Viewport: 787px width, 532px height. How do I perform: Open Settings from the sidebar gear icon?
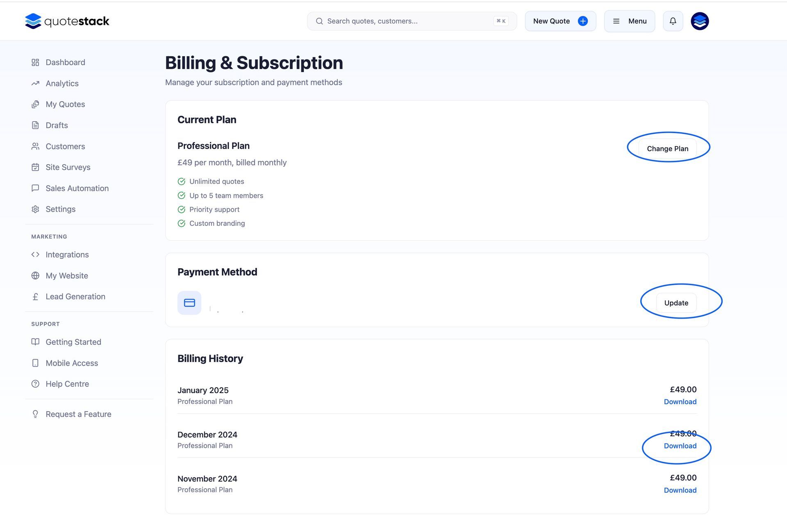click(35, 209)
